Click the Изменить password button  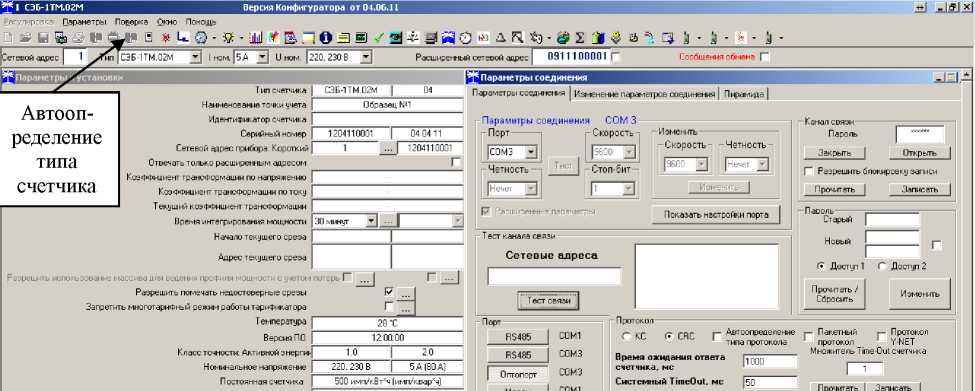(919, 293)
